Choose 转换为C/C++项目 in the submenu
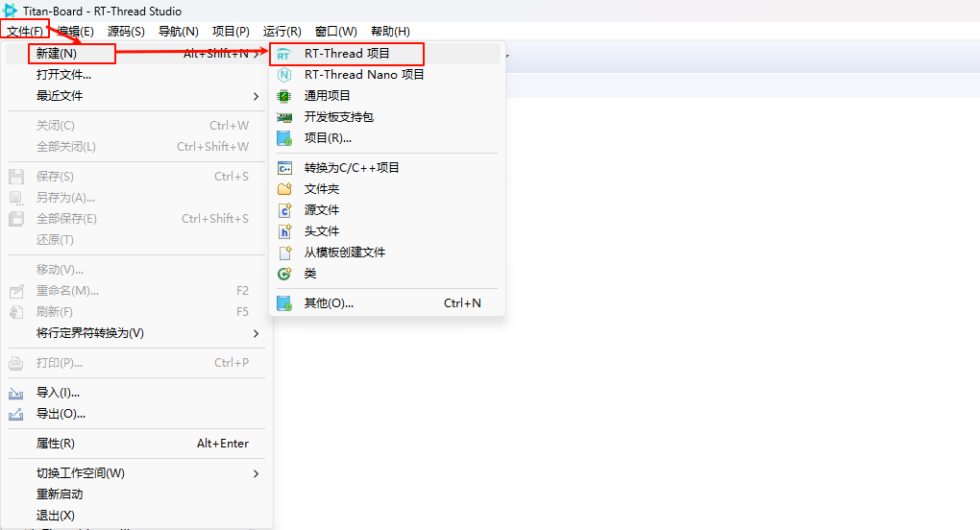Screen dimensions: 980x530 [x=352, y=168]
